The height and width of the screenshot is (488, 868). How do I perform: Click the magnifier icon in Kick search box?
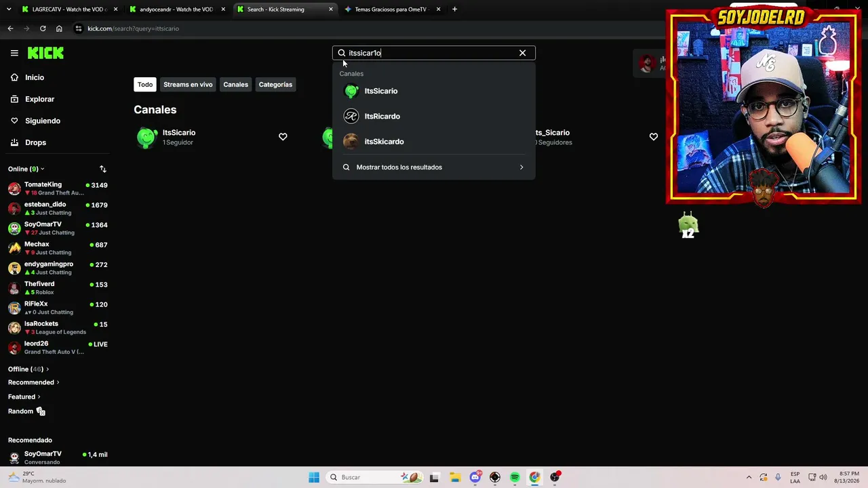point(342,53)
